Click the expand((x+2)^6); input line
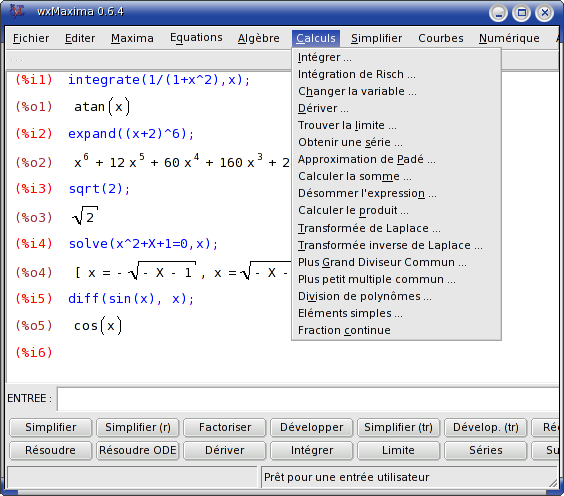This screenshot has height=496, width=564. (x=131, y=134)
